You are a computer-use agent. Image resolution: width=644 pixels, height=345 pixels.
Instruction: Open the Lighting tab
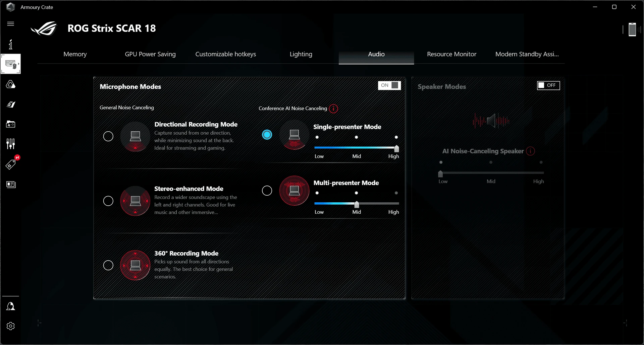(x=301, y=54)
